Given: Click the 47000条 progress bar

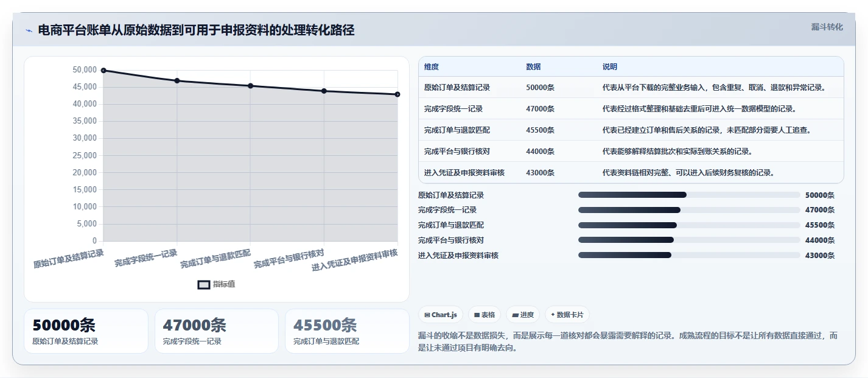Looking at the screenshot, I should 689,210.
